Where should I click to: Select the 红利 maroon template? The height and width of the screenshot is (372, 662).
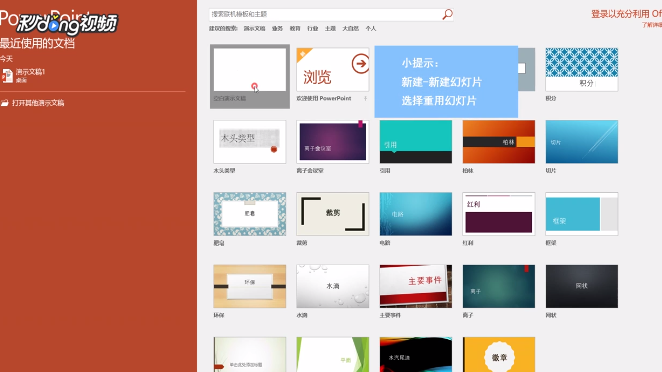point(499,214)
